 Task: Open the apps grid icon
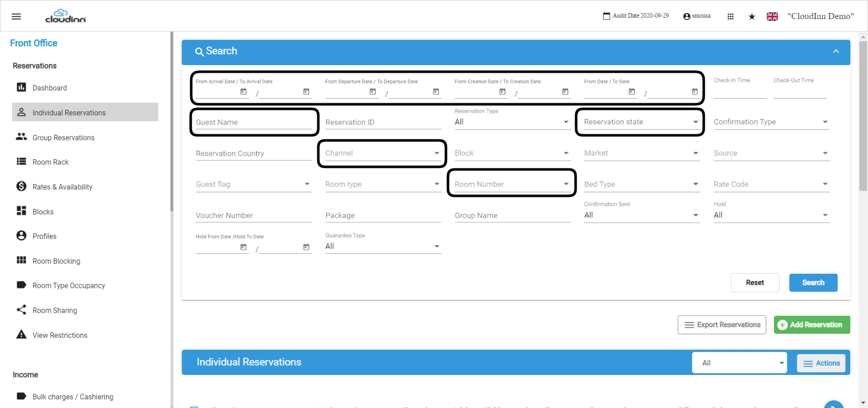click(730, 16)
